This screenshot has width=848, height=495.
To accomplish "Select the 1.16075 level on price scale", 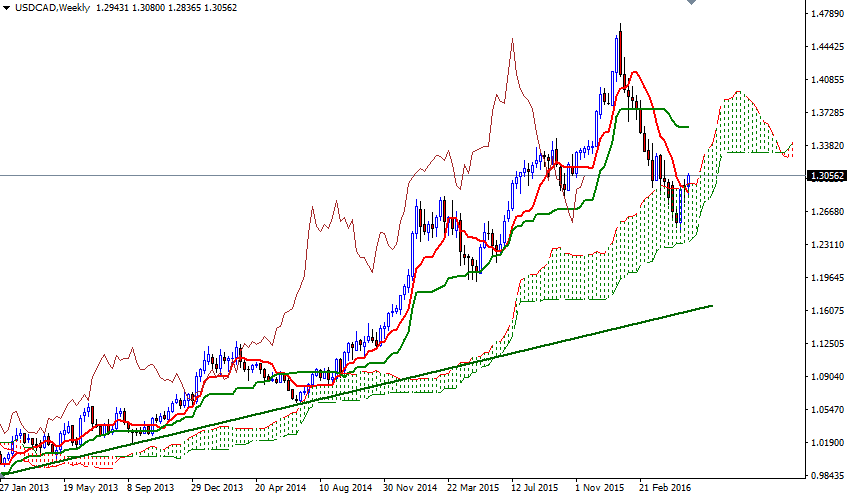I will [x=826, y=311].
